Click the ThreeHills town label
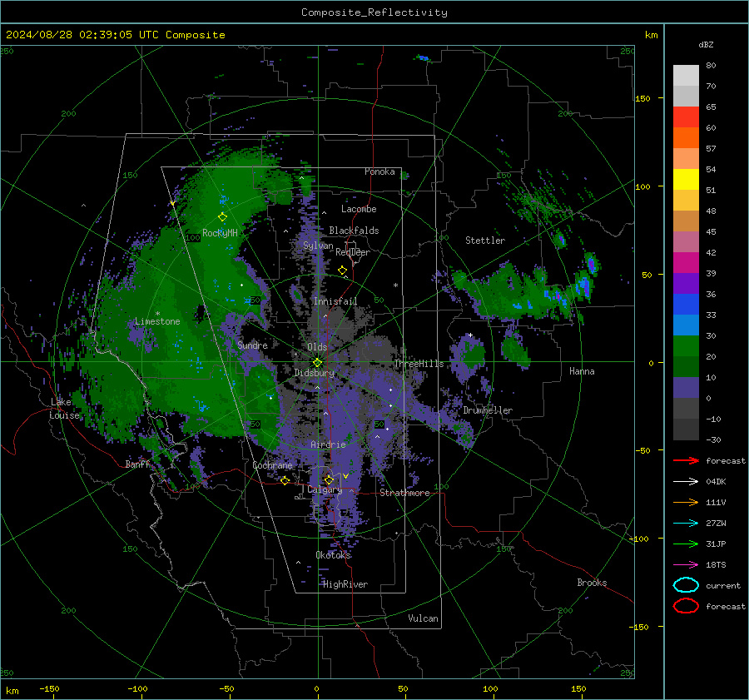The width and height of the screenshot is (749, 700). tap(419, 364)
